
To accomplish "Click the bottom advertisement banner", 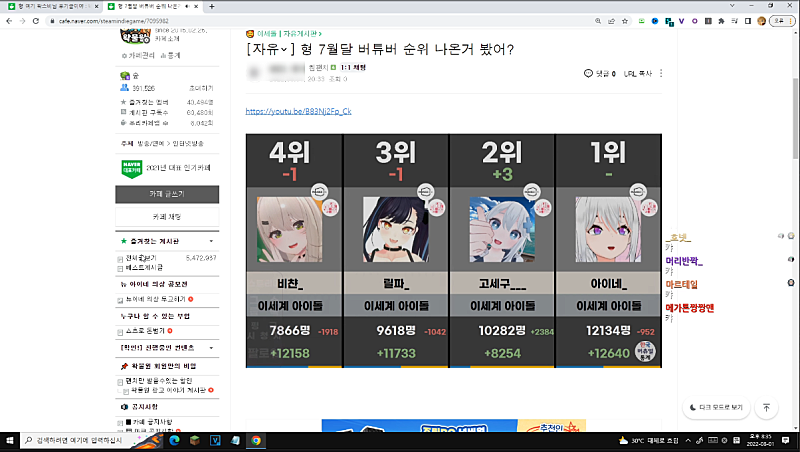I will point(454,426).
